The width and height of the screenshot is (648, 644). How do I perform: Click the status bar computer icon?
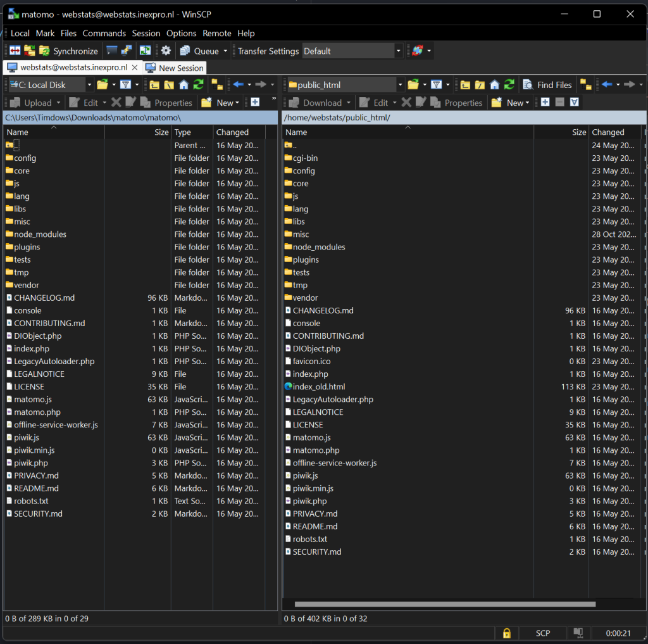(578, 633)
